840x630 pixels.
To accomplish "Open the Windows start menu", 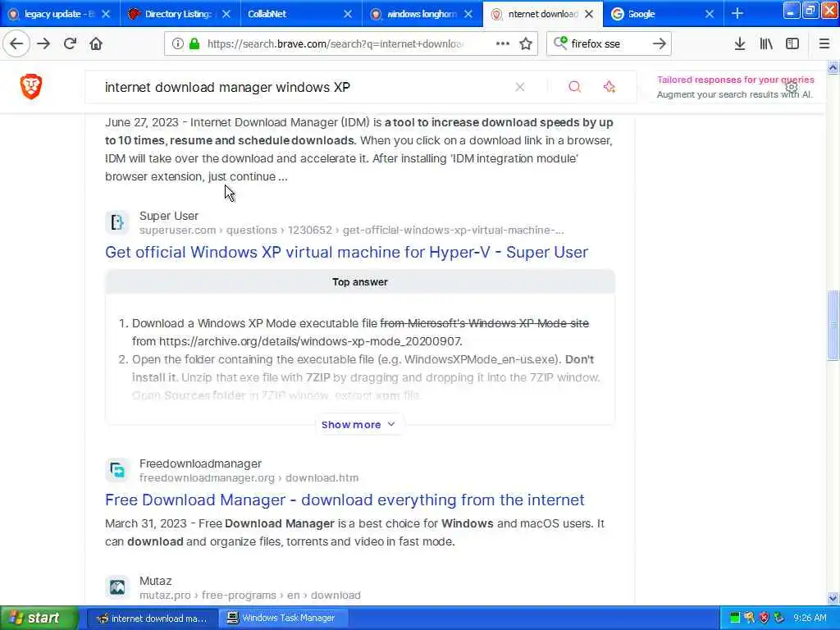I will point(39,618).
